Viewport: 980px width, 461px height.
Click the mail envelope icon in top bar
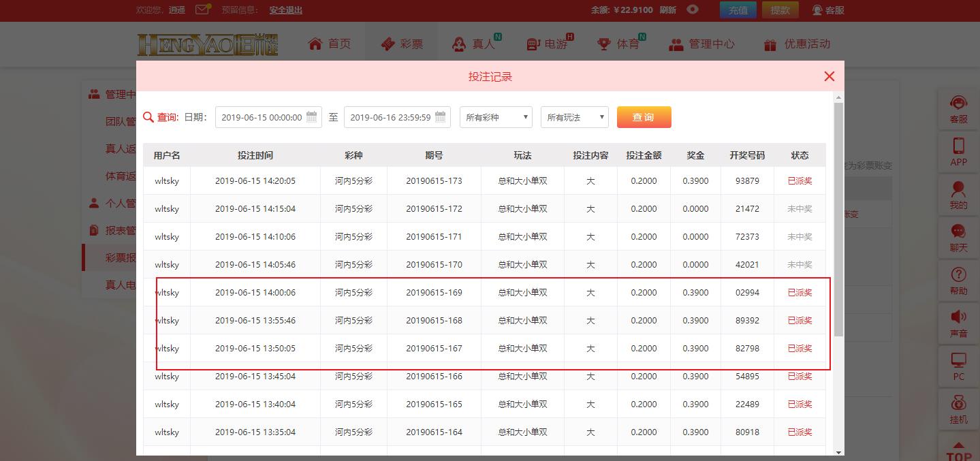click(202, 10)
